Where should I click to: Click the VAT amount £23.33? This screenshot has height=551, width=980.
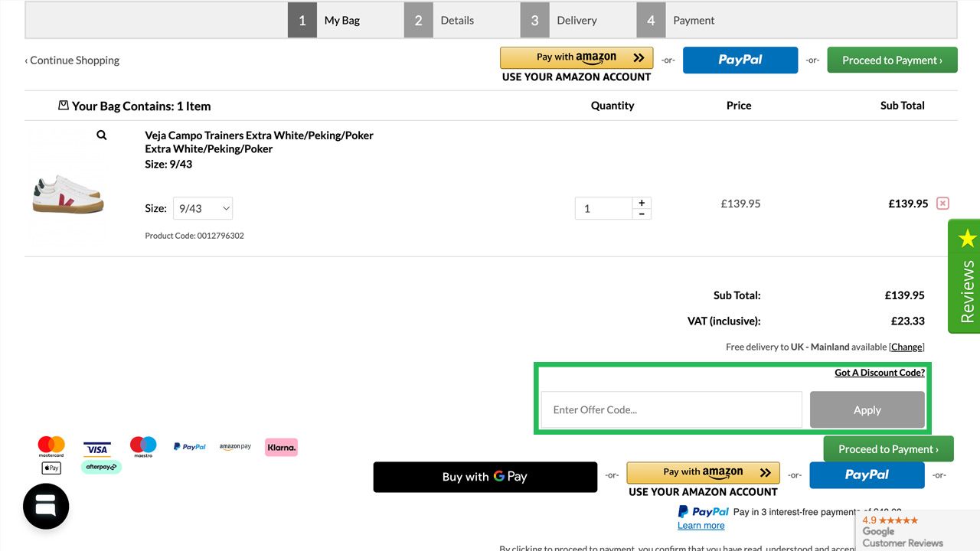point(907,321)
